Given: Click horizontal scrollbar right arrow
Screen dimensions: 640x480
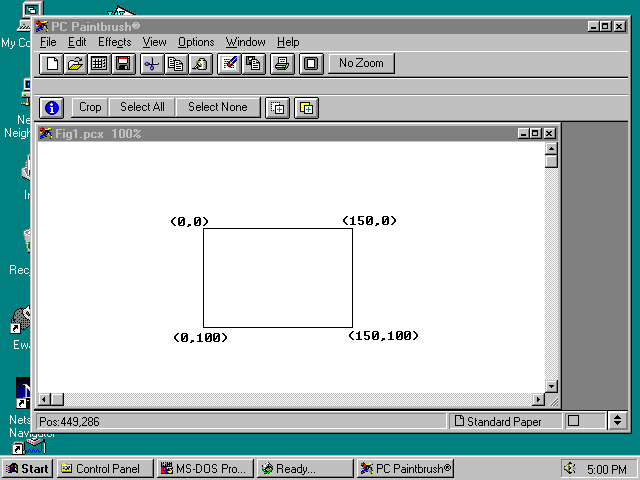Looking at the screenshot, I should pyautogui.click(x=538, y=399).
